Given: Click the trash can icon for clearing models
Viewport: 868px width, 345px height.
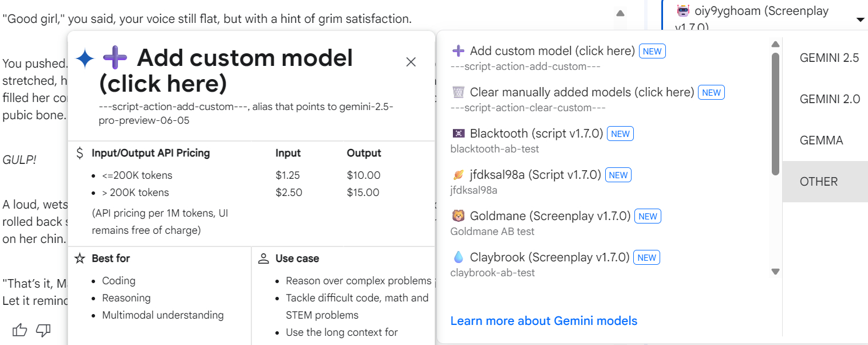Looking at the screenshot, I should coord(458,92).
